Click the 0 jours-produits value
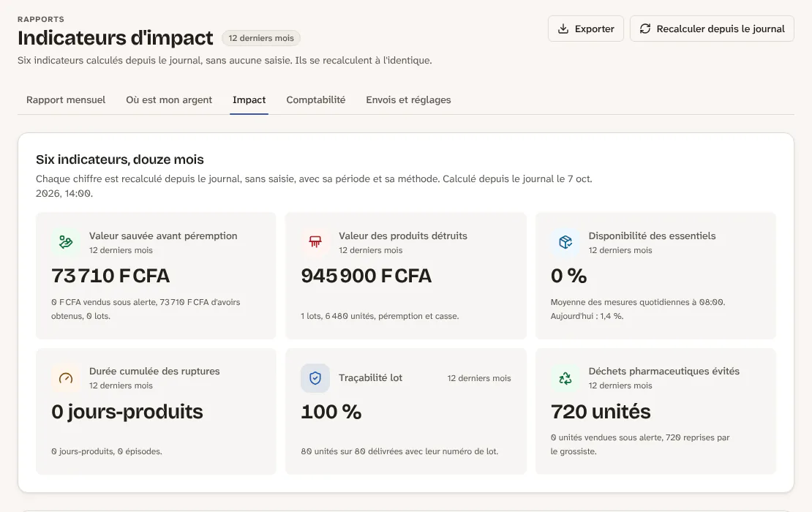The image size is (812, 512). coord(127,412)
